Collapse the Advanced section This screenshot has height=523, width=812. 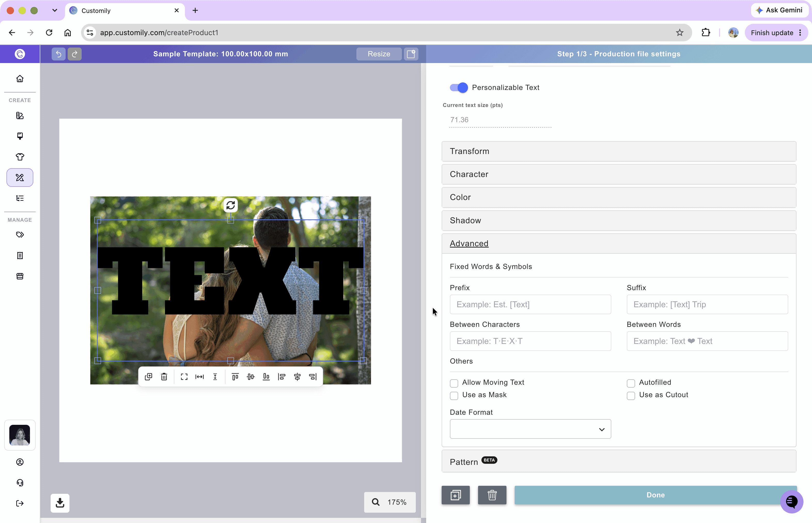(619, 243)
